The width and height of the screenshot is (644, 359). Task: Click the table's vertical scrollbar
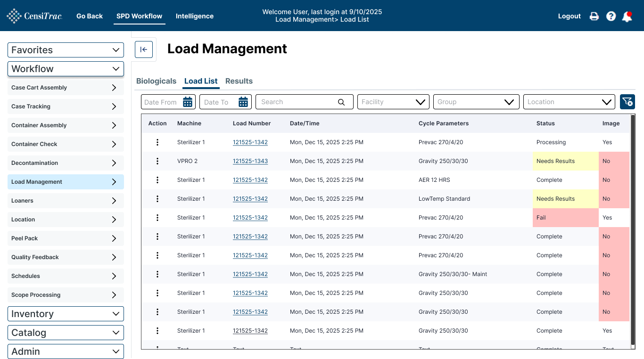tap(633, 229)
